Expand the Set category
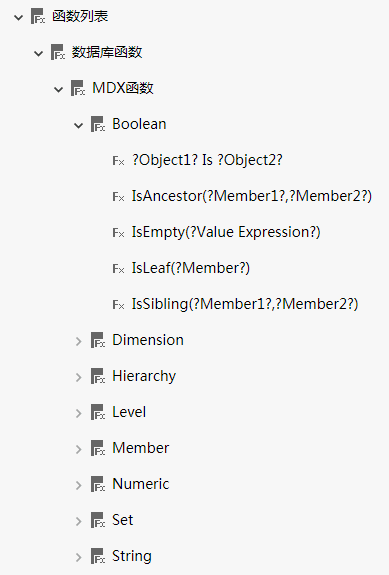 click(x=78, y=521)
